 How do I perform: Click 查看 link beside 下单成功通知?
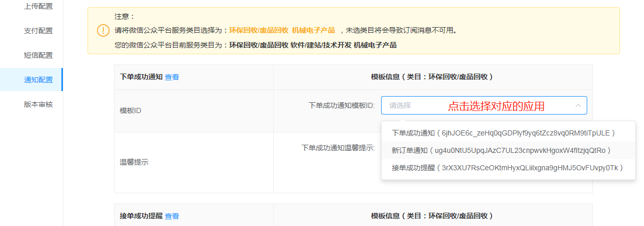(x=172, y=77)
